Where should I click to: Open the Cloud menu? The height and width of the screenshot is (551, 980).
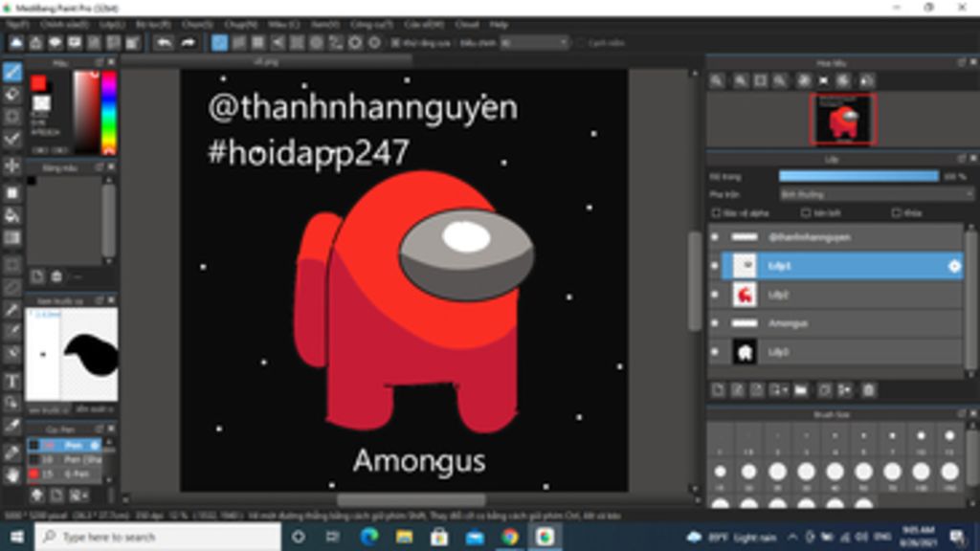tap(466, 24)
